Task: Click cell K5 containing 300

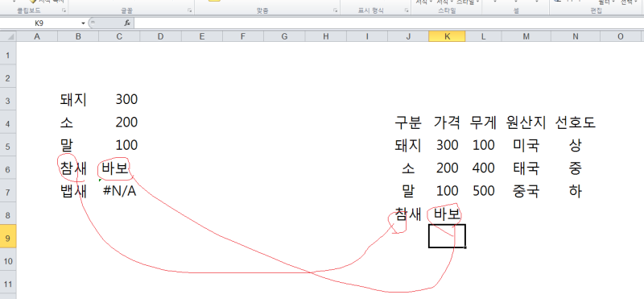Action: click(x=447, y=145)
